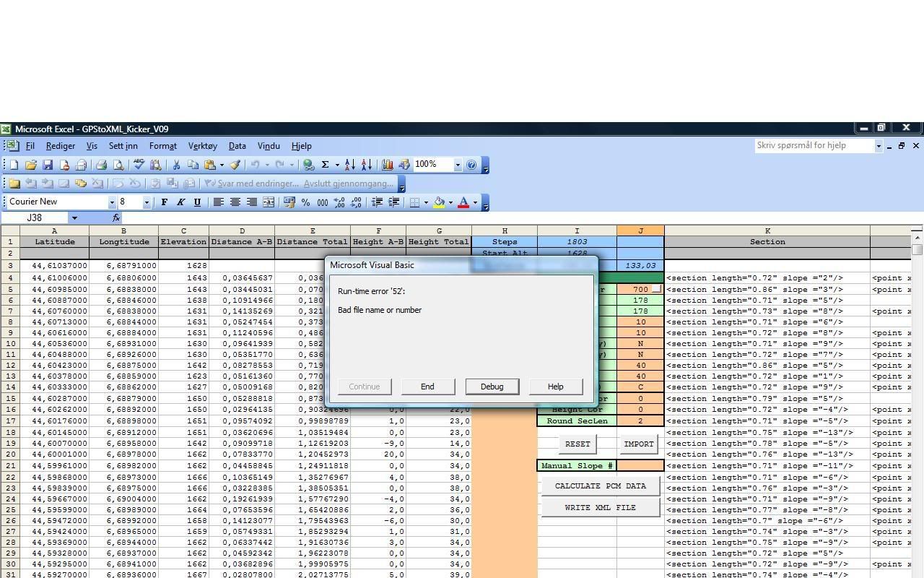Toggle align left
This screenshot has height=578, width=924.
[x=218, y=202]
